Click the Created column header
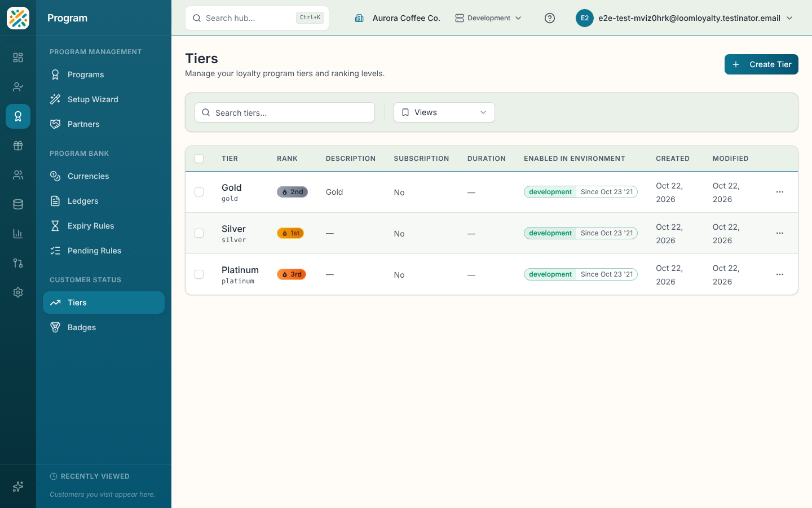Image resolution: width=812 pixels, height=508 pixels. 673,159
